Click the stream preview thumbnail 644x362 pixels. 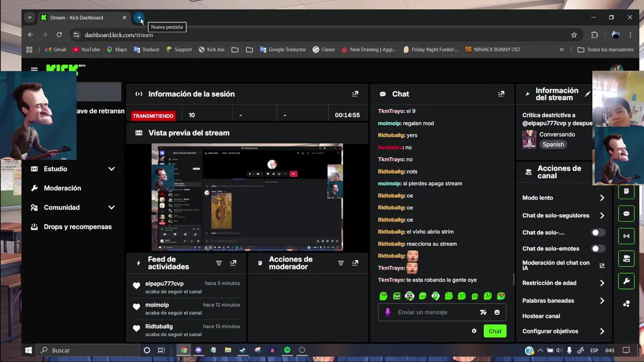[x=247, y=197]
